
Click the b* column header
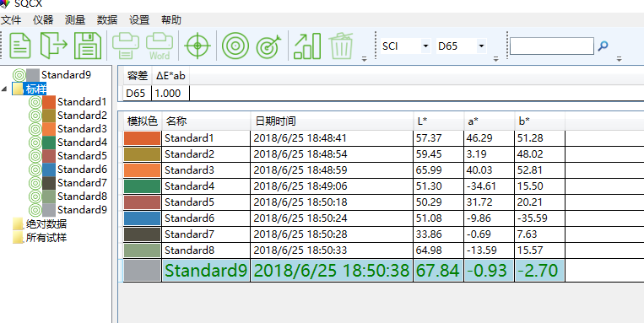pos(539,121)
